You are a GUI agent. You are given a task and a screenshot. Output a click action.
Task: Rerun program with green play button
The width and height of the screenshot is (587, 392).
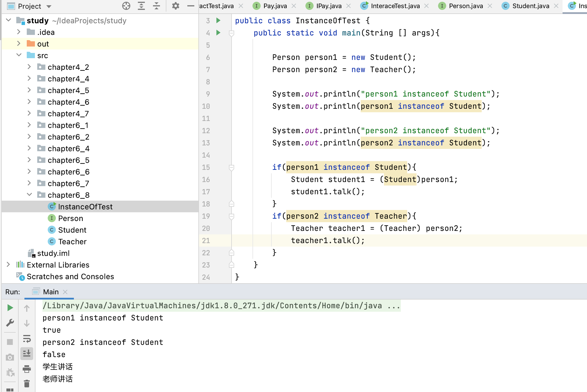10,308
